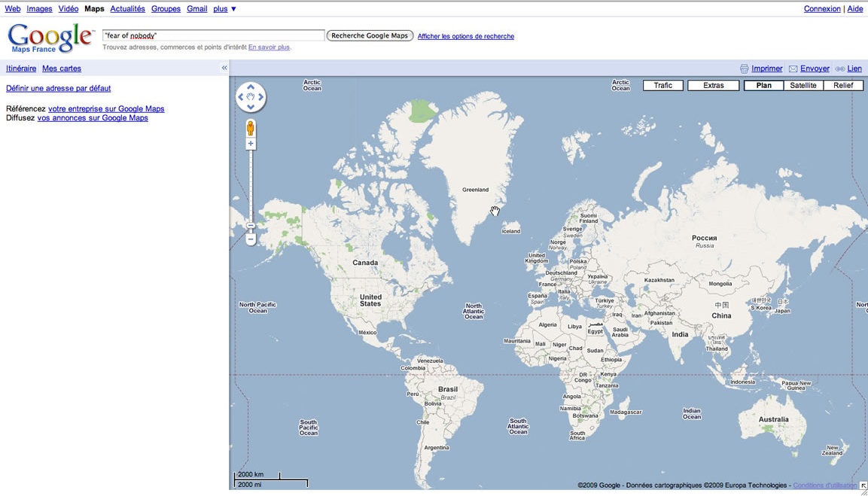This screenshot has width=868, height=496.
Task: Pick the Street View pegman icon
Action: point(251,128)
